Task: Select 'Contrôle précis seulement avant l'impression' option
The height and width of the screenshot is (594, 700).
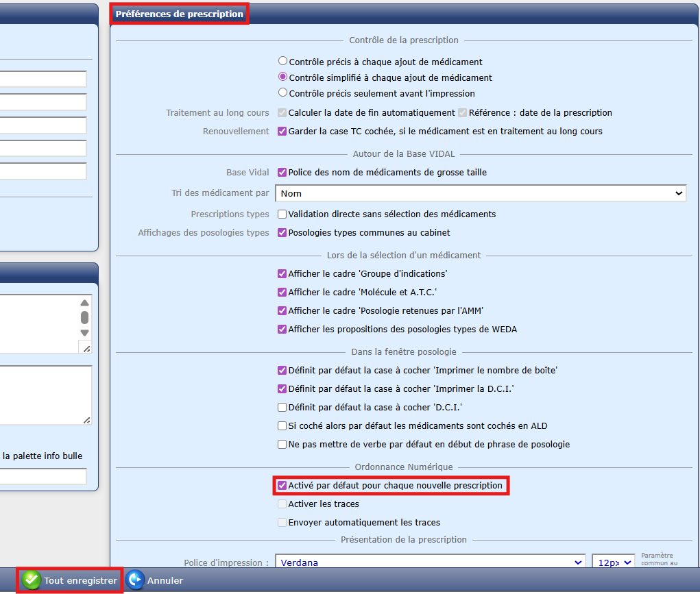Action: (x=282, y=92)
